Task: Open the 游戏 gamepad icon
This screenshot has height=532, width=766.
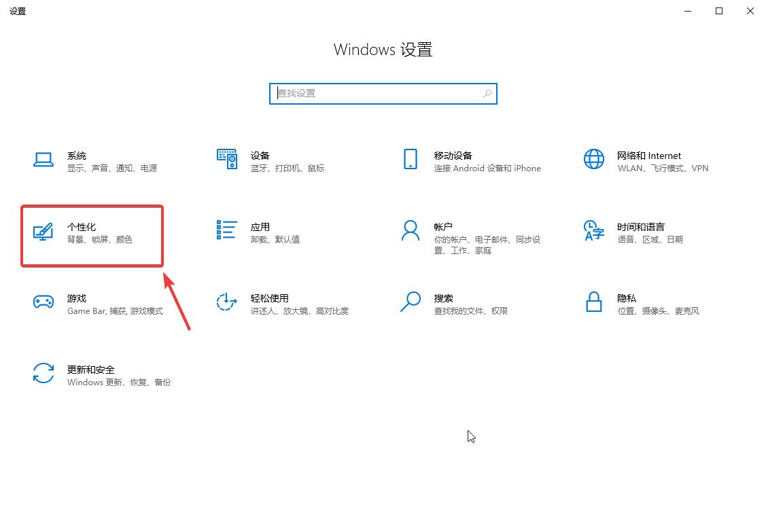Action: 43,302
